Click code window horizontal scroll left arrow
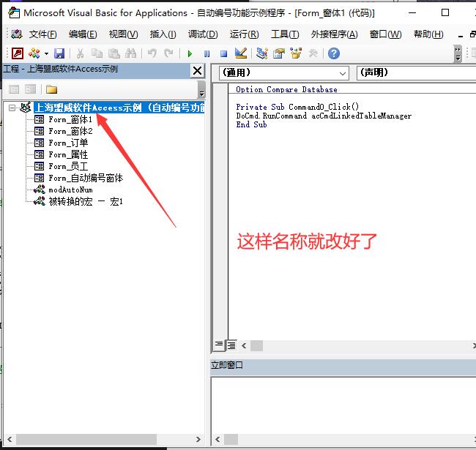Image resolution: width=476 pixels, height=450 pixels. [x=244, y=345]
